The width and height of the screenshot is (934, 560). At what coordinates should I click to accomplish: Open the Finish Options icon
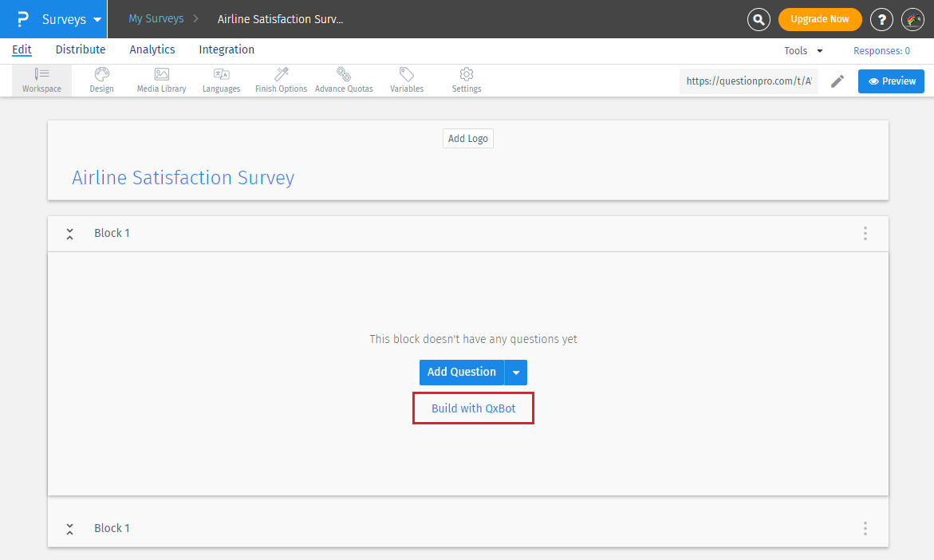coord(281,79)
